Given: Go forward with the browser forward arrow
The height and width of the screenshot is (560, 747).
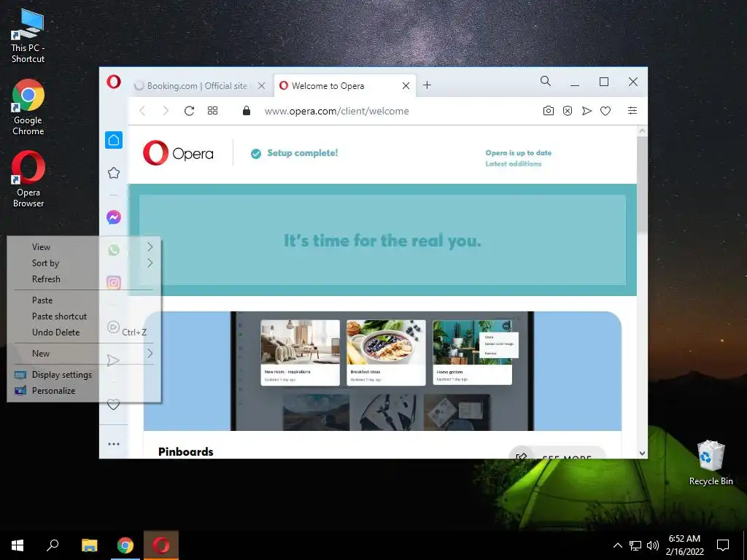Looking at the screenshot, I should [166, 111].
